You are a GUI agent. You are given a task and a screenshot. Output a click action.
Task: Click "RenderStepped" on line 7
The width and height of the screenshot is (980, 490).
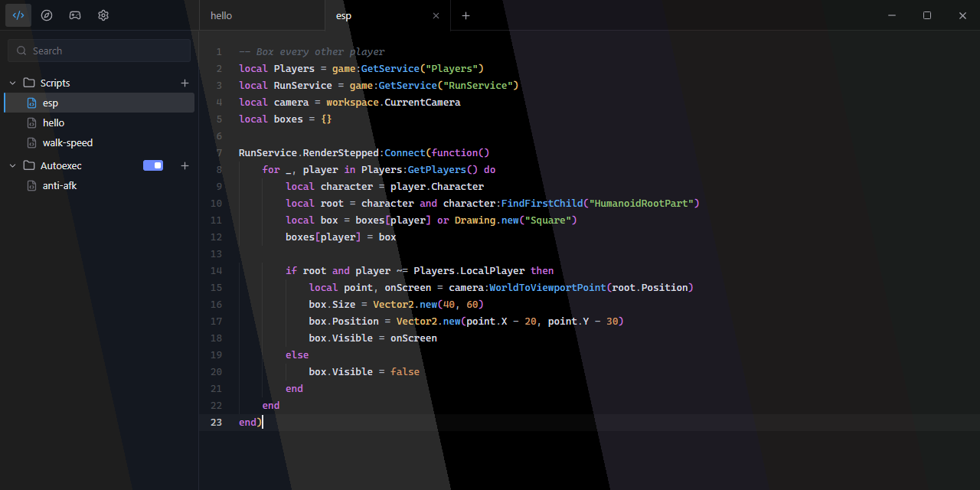341,152
